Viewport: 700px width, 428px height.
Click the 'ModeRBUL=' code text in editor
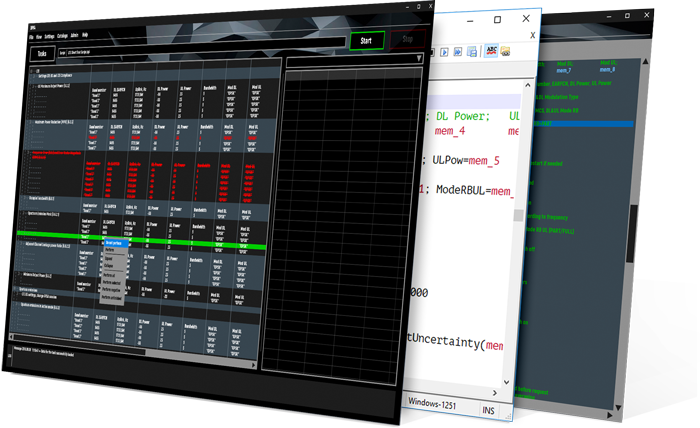click(x=463, y=190)
